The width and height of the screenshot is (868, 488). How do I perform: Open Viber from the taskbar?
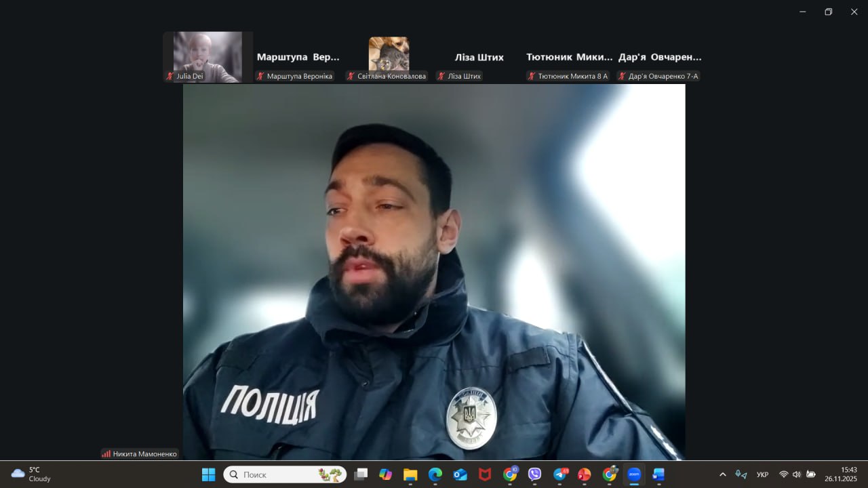click(x=534, y=474)
